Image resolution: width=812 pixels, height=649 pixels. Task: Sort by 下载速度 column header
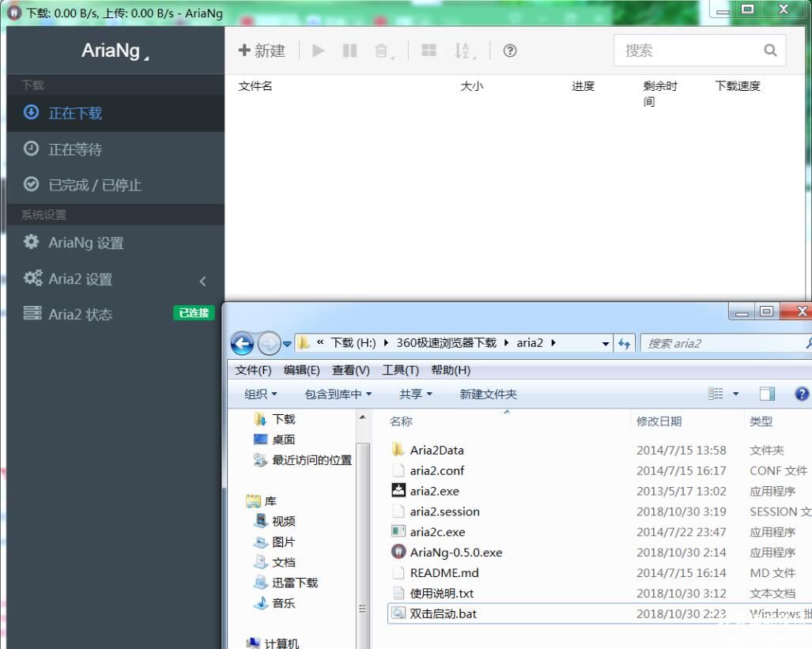point(738,86)
